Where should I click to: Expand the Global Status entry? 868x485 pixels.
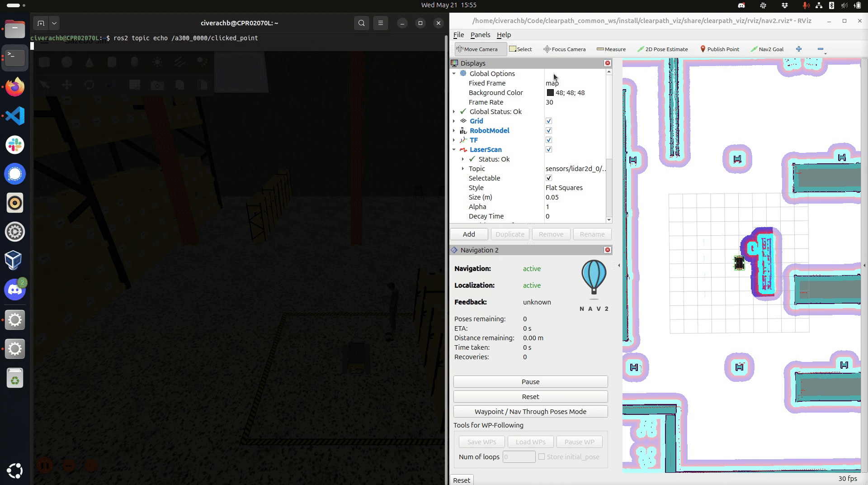pyautogui.click(x=454, y=111)
